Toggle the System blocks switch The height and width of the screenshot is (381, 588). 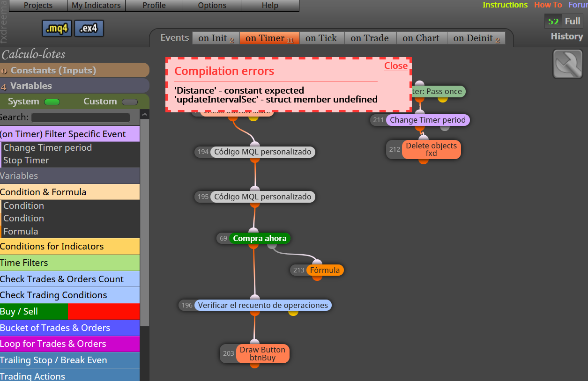[52, 102]
